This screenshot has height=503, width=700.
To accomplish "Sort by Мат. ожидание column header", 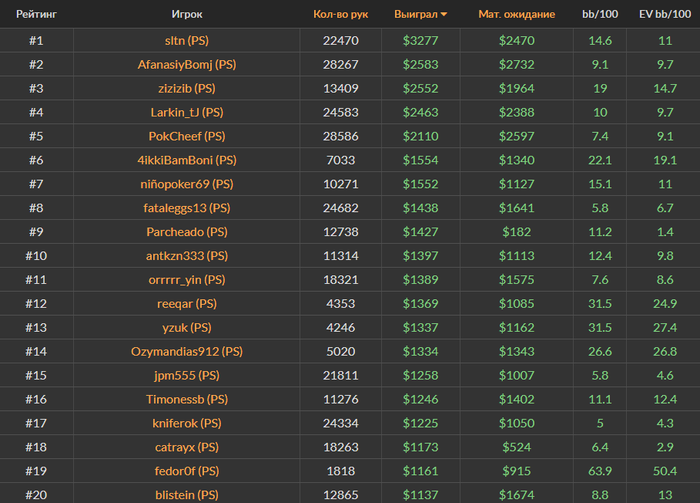I will (x=517, y=14).
